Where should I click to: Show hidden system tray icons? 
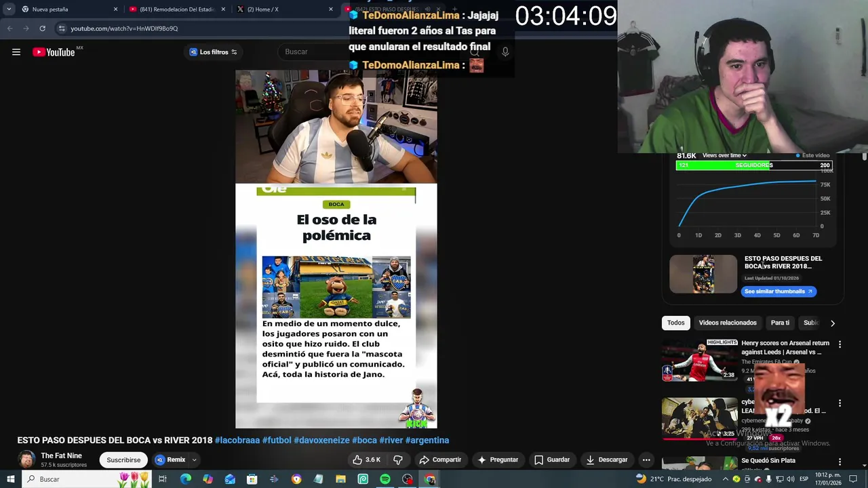725,479
